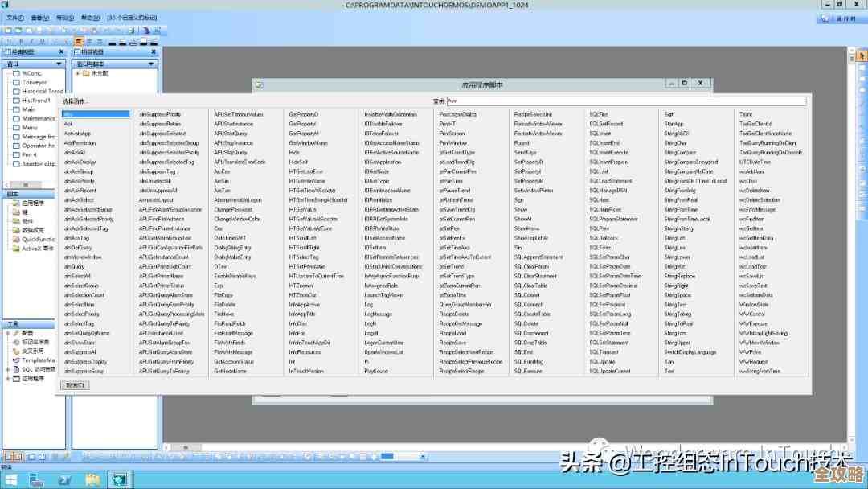
Task: Open the 窗口 dropdown in classic view
Action: click(x=59, y=64)
